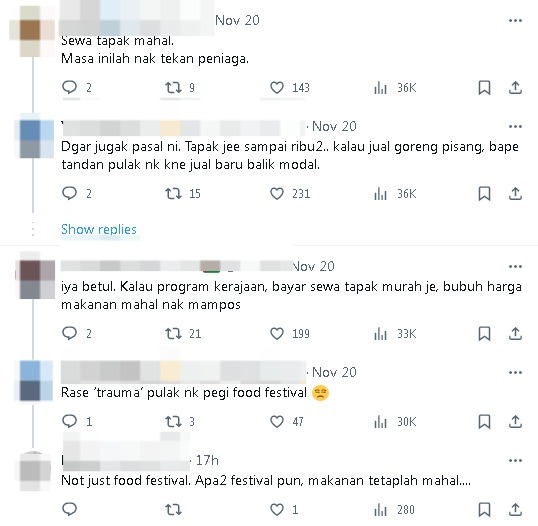
Task: Share the 'program kerajaan' tweet
Action: 515,334
